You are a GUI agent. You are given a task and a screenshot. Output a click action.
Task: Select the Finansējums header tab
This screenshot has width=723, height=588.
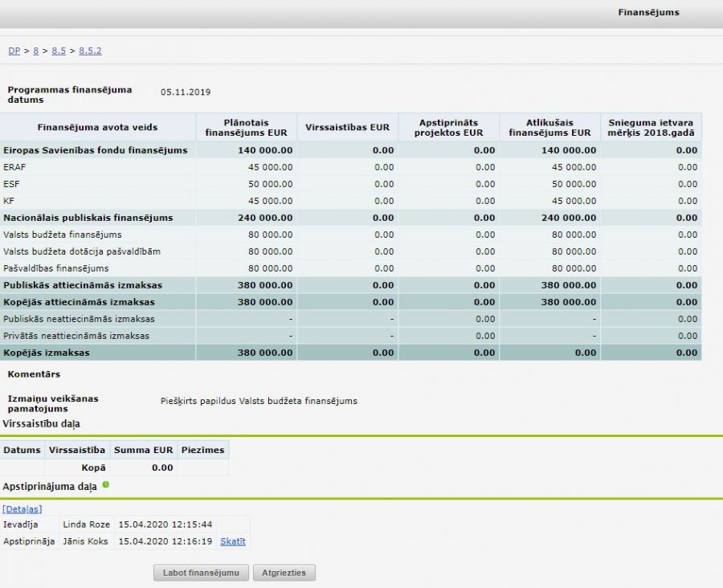pos(648,13)
